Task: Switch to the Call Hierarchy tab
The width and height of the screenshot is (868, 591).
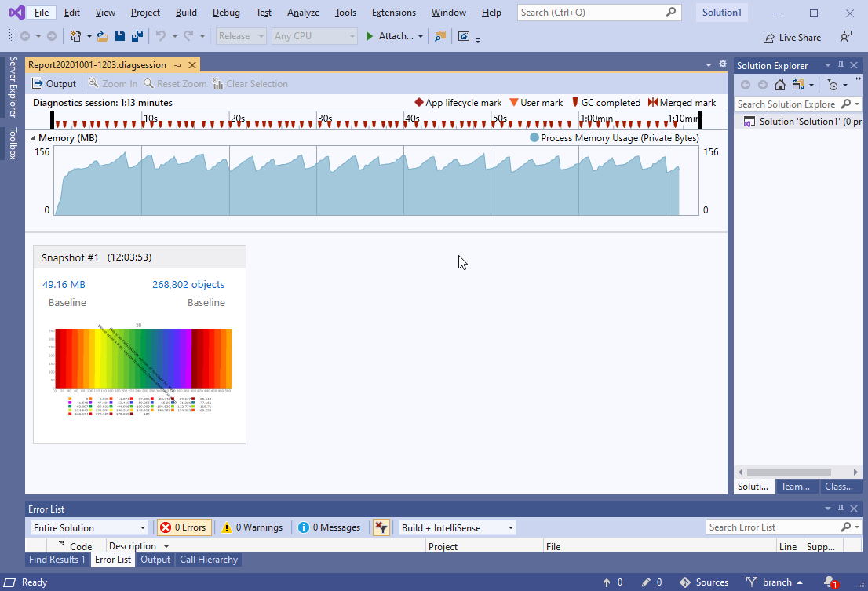Action: click(x=209, y=560)
